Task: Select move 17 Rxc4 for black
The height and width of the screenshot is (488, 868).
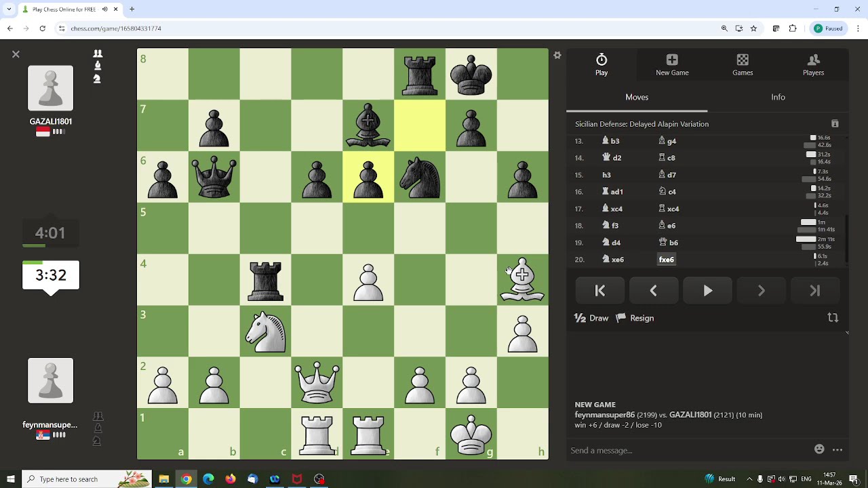Action: tap(669, 209)
